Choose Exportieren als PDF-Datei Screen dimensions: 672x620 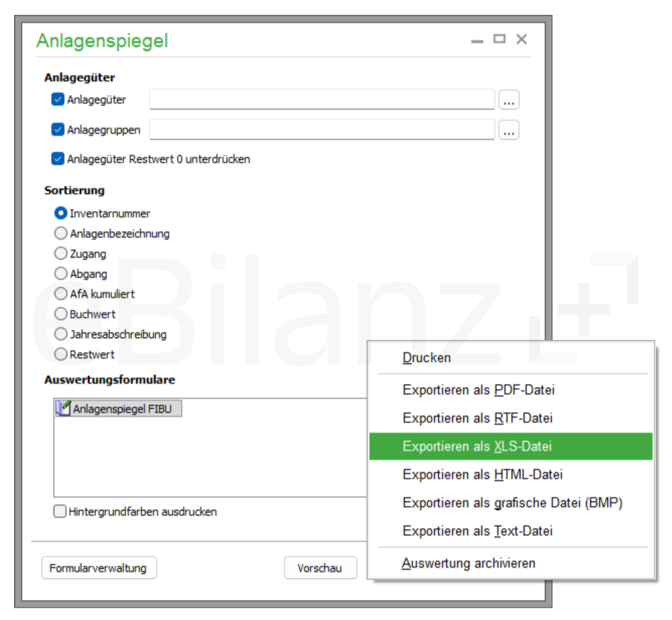pyautogui.click(x=511, y=390)
